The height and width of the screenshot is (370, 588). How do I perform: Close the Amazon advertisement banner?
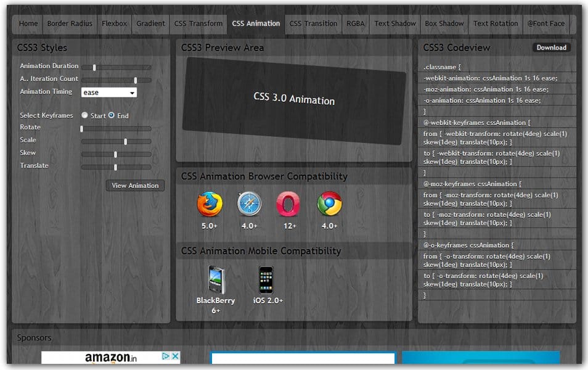coord(176,356)
